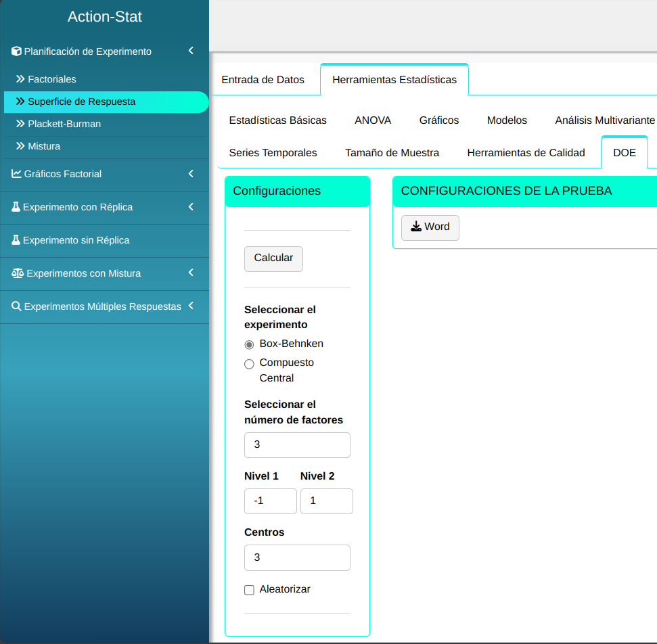Viewport: 657px width, 644px height.
Task: Click the double-arrow icon next to Factoriales
Action: coord(20,79)
